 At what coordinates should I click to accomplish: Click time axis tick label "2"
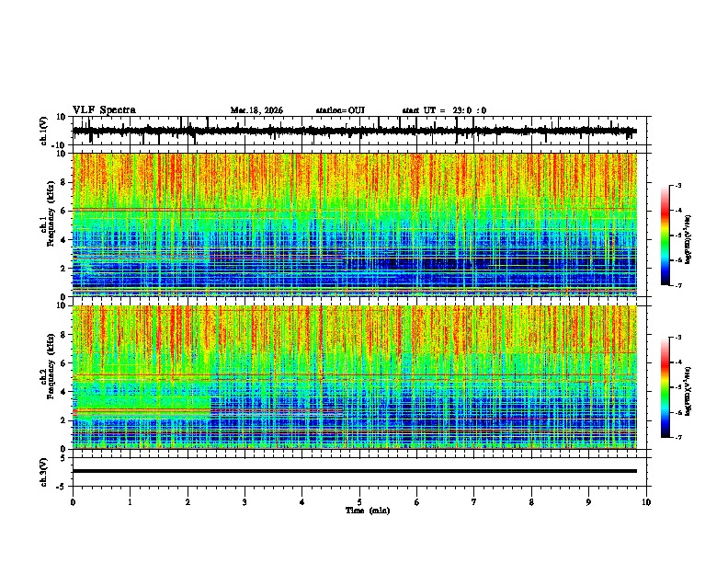point(188,502)
